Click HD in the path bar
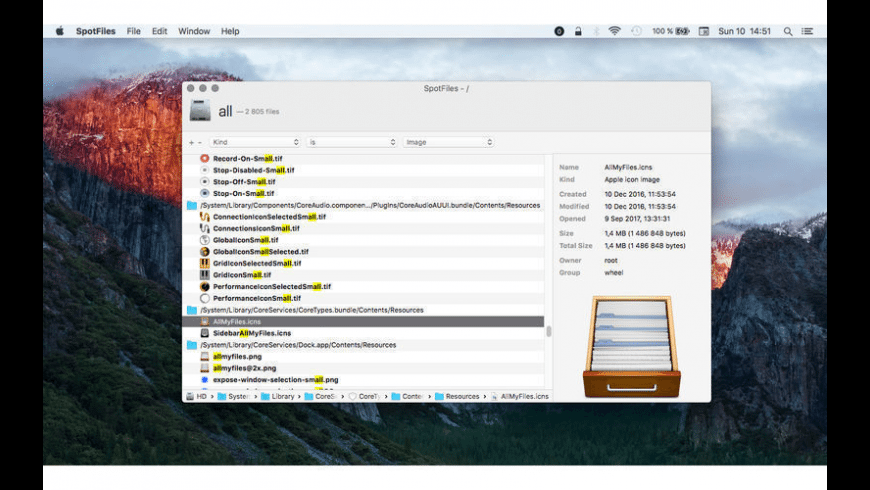This screenshot has width=870, height=490. point(196,396)
